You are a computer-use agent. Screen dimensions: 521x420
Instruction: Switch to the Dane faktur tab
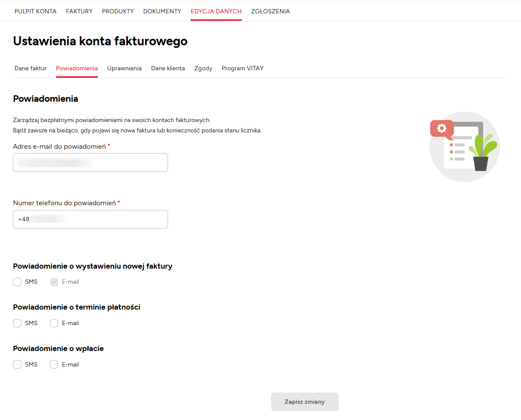(x=31, y=68)
